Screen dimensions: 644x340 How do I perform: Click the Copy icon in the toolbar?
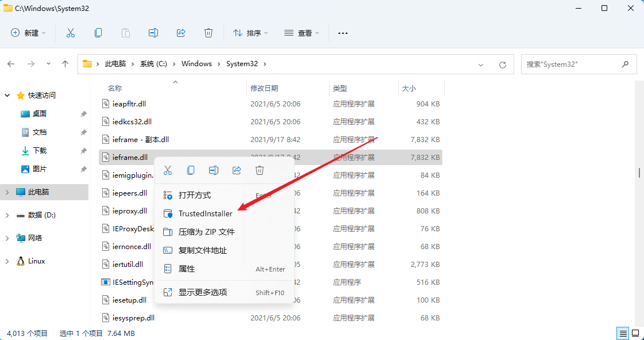pyautogui.click(x=98, y=33)
